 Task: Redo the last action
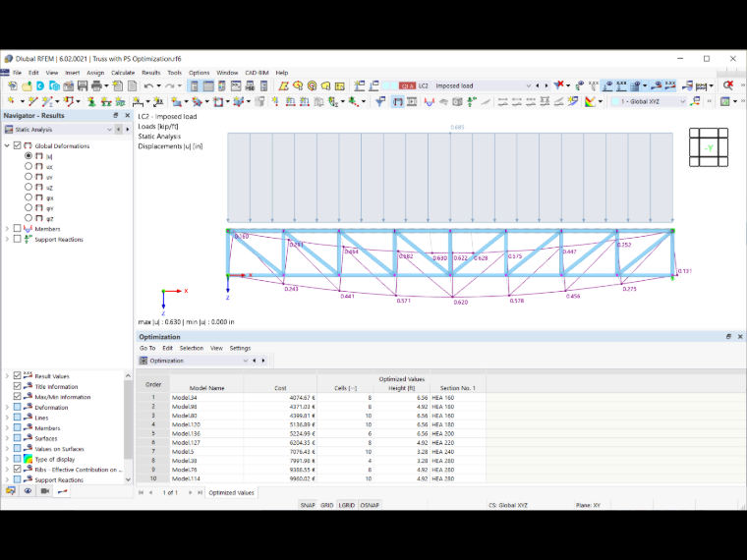170,85
